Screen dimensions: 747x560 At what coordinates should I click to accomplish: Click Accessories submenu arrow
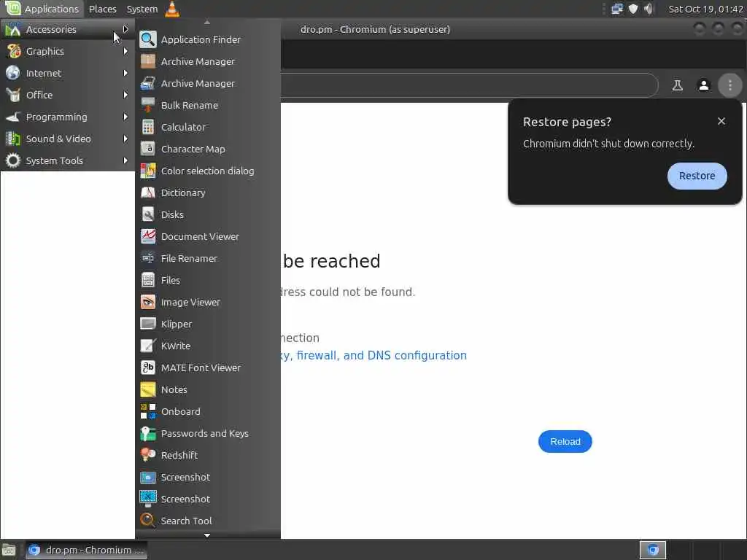click(125, 29)
